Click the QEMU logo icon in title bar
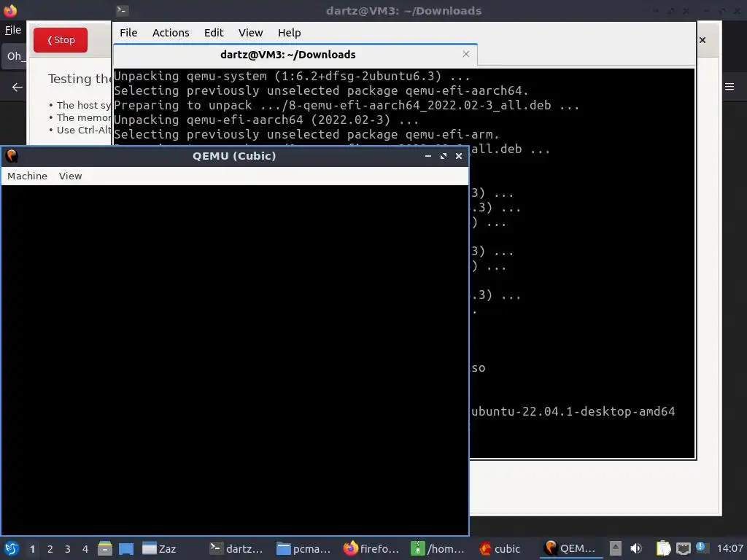 pos(12,156)
